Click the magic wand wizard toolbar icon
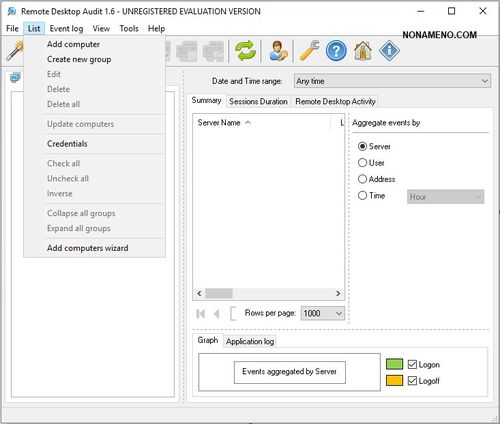 15,51
